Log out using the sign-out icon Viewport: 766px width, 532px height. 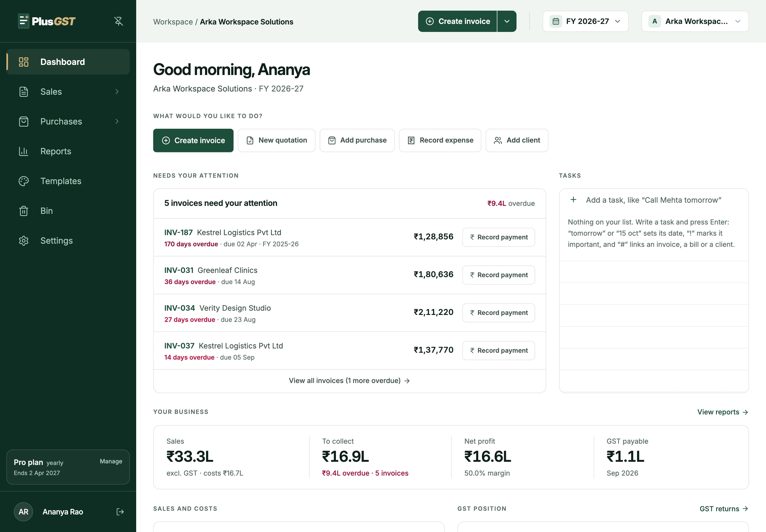tap(120, 512)
